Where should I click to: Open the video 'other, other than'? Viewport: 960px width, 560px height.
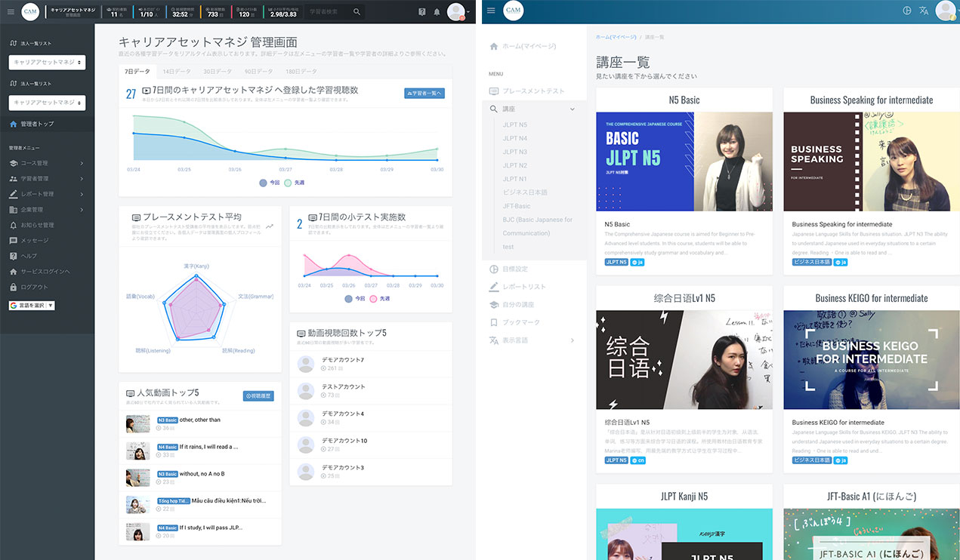[x=200, y=420]
